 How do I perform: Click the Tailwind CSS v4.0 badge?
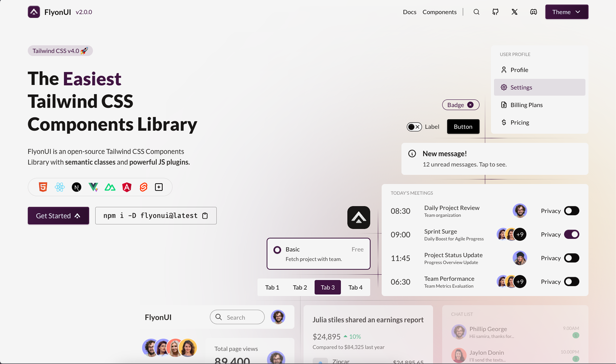point(60,51)
